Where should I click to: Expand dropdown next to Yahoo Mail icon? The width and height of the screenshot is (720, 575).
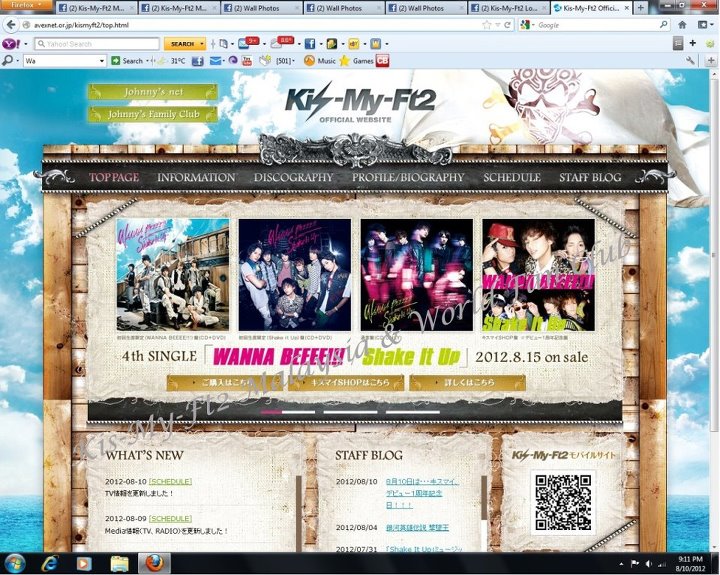(x=264, y=44)
